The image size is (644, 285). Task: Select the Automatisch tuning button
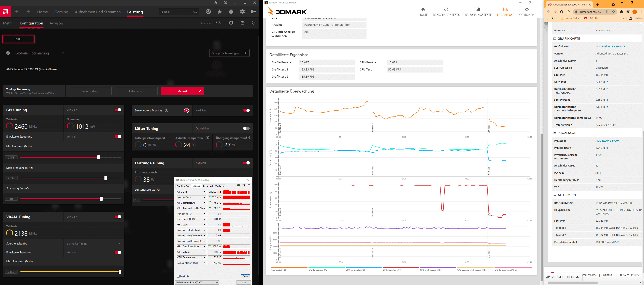click(136, 91)
